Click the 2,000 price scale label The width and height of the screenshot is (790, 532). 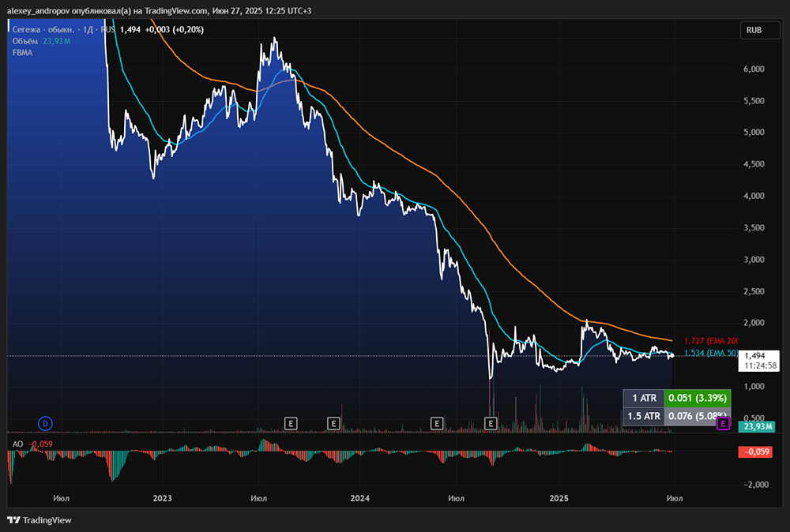tap(754, 323)
